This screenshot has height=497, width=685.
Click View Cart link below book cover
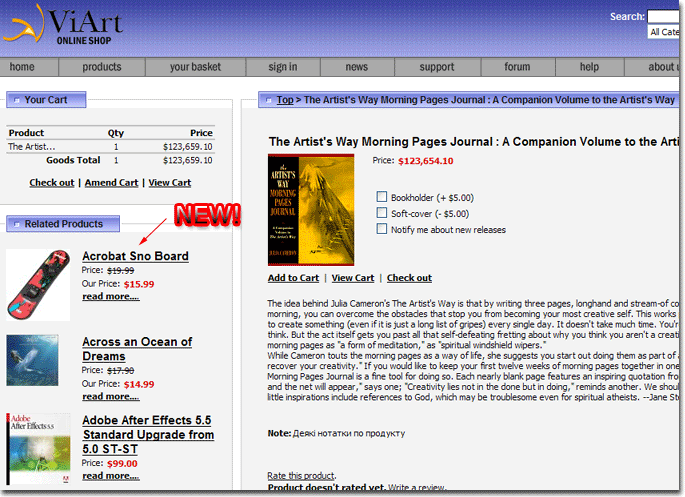pyautogui.click(x=353, y=278)
